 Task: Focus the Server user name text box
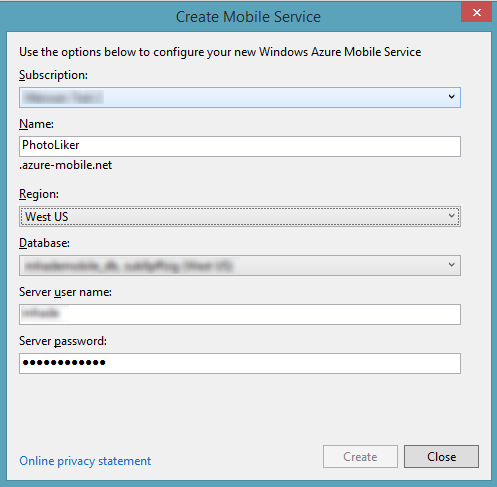(240, 314)
